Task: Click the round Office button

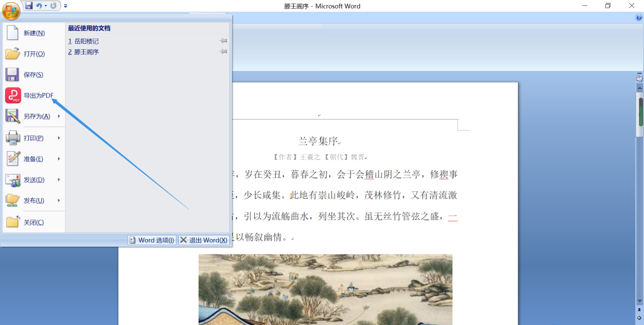Action: pos(11,10)
